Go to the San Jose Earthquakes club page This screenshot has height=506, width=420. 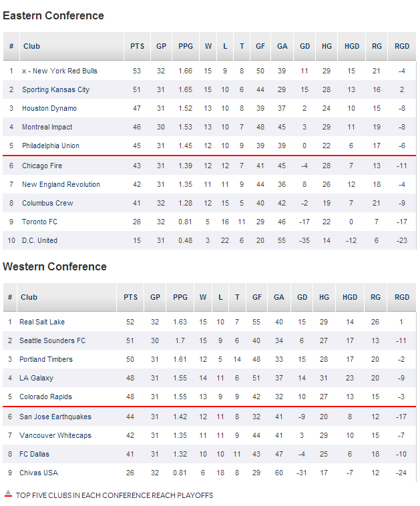click(x=55, y=417)
